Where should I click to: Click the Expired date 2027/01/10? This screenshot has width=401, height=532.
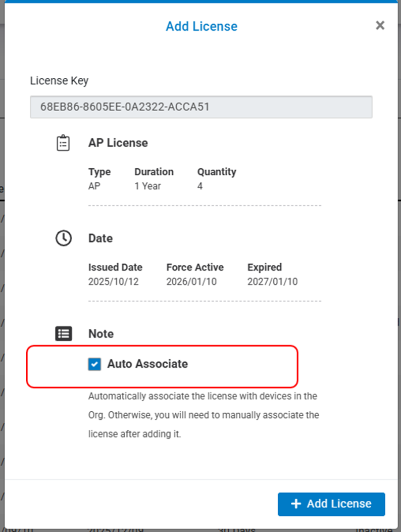pyautogui.click(x=272, y=281)
